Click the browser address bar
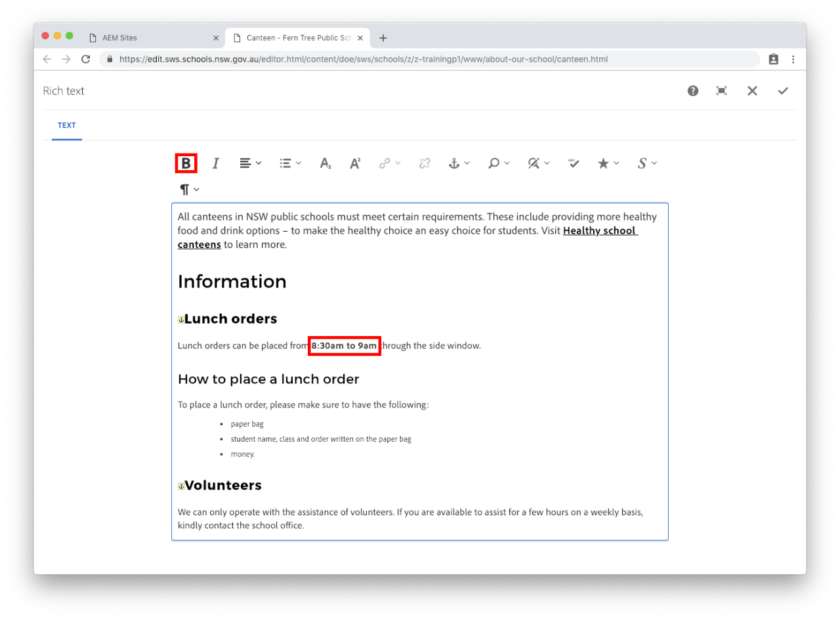Image resolution: width=840 pixels, height=619 pixels. pos(429,59)
